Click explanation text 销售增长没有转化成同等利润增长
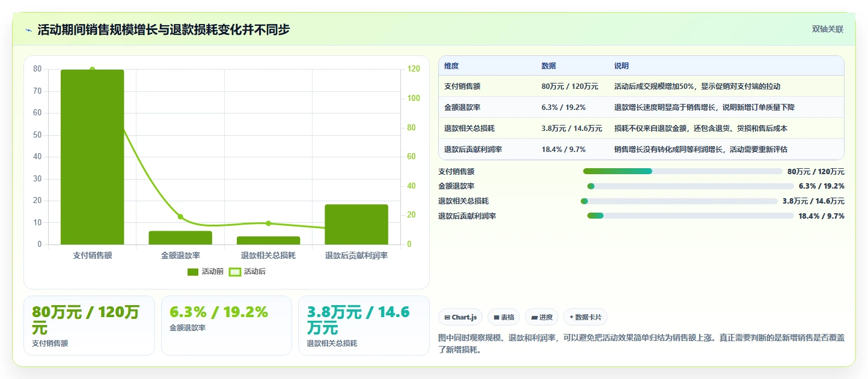 (x=668, y=150)
